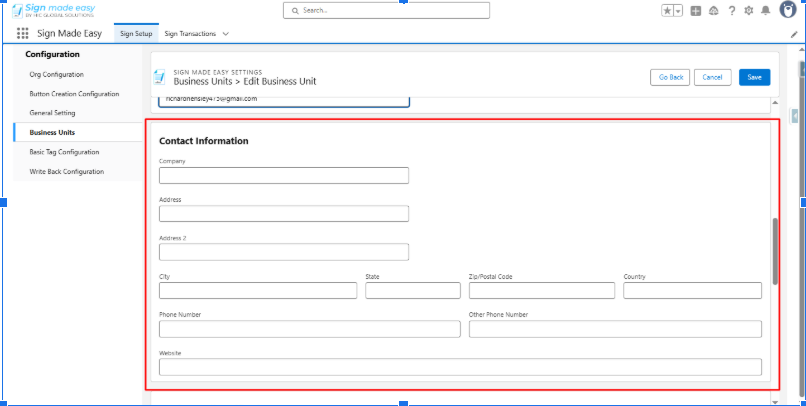Open the notifications bell
Image resolution: width=806 pixels, height=406 pixels.
[765, 11]
